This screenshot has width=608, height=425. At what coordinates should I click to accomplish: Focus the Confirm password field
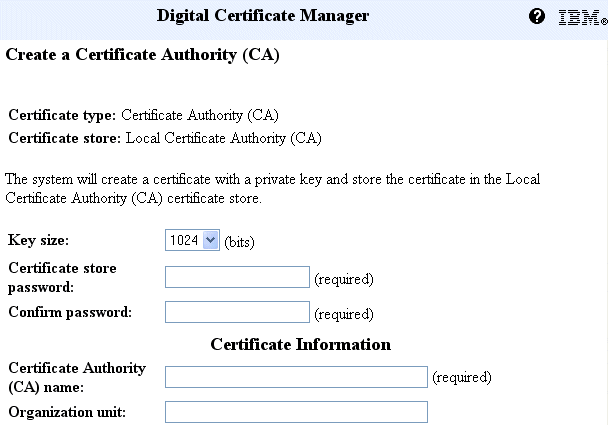[237, 312]
